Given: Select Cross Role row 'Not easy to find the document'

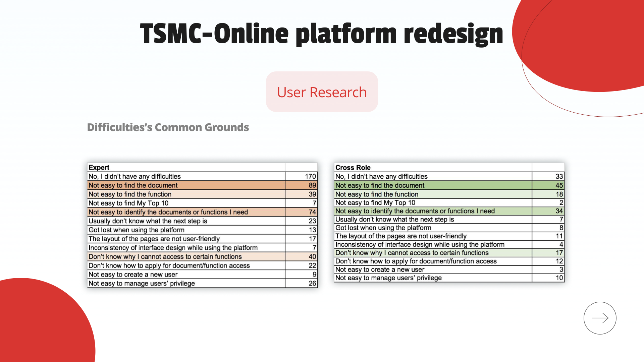Looking at the screenshot, I should 449,185.
